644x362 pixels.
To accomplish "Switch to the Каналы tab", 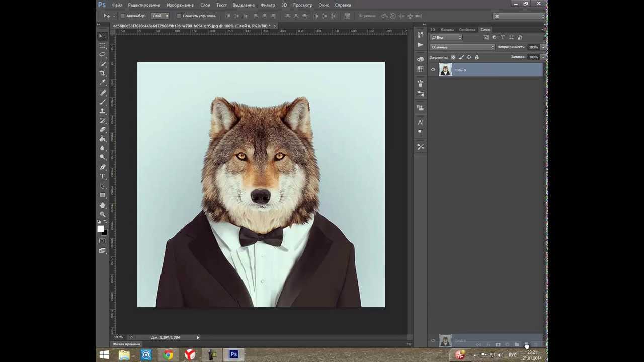I will click(447, 30).
